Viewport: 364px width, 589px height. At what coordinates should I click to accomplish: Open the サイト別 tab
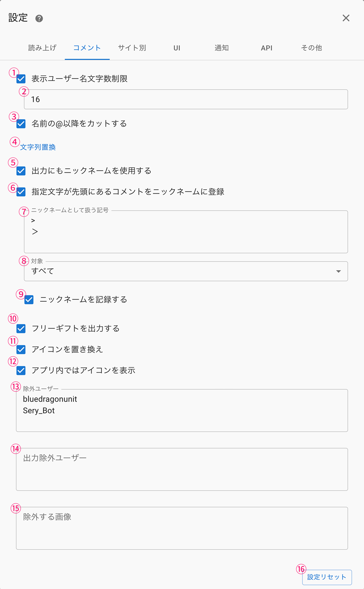coord(132,48)
